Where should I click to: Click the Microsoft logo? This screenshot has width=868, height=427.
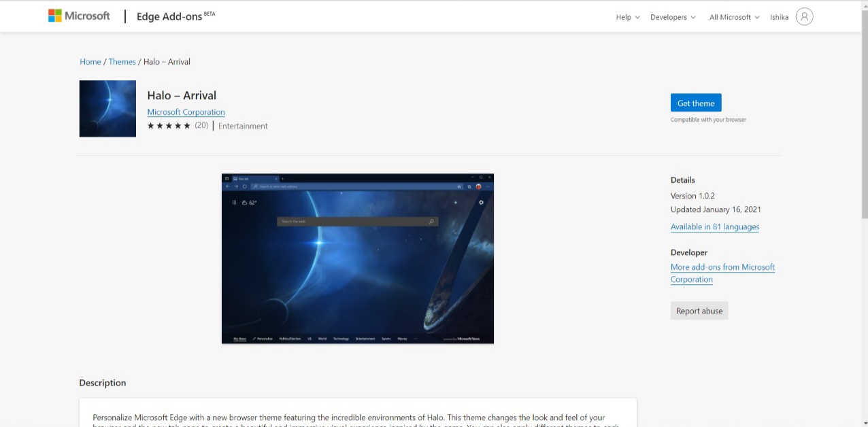click(79, 16)
